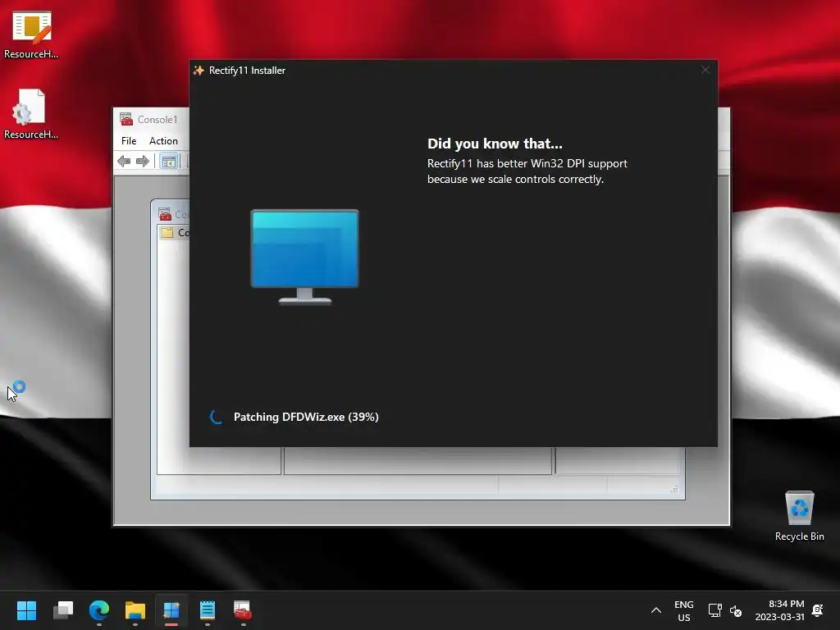Click the Console1 title bar icon
840x630 pixels.
coord(126,119)
